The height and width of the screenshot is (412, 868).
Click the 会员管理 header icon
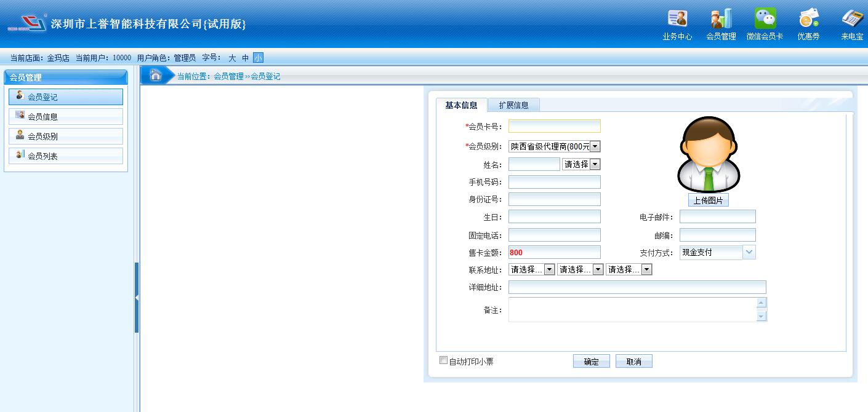(x=721, y=19)
